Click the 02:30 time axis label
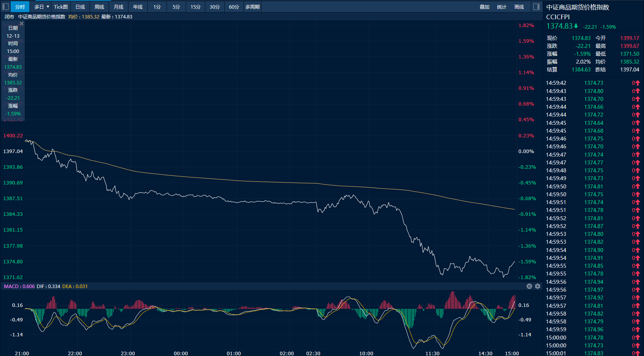Image resolution: width=644 pixels, height=356 pixels. point(313,353)
